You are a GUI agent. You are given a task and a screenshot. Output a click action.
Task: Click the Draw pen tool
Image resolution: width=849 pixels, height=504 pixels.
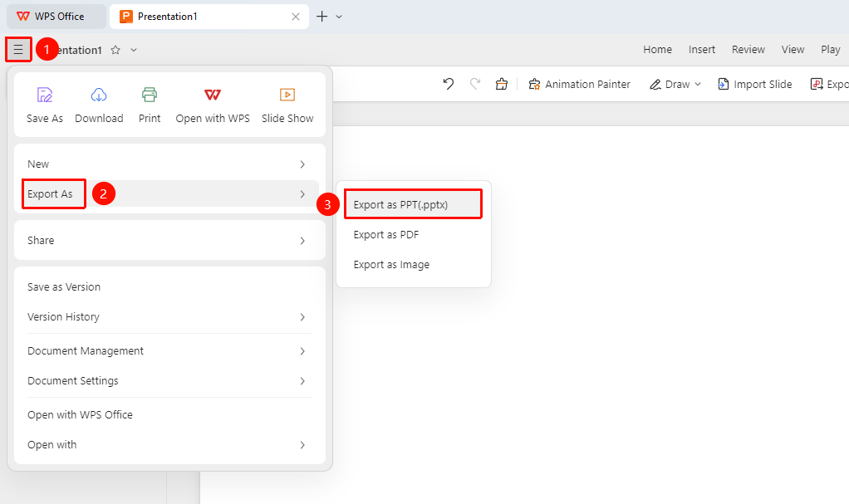670,85
